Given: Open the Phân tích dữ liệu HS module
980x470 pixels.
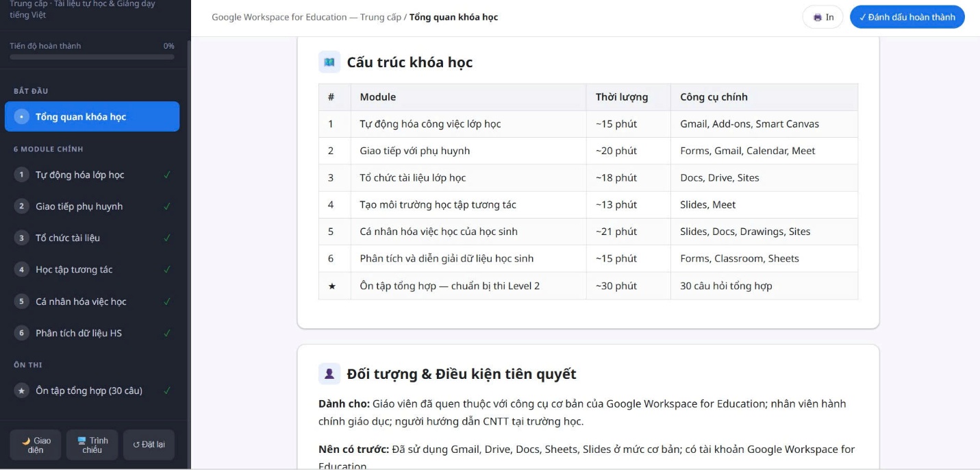Looking at the screenshot, I should (92, 333).
